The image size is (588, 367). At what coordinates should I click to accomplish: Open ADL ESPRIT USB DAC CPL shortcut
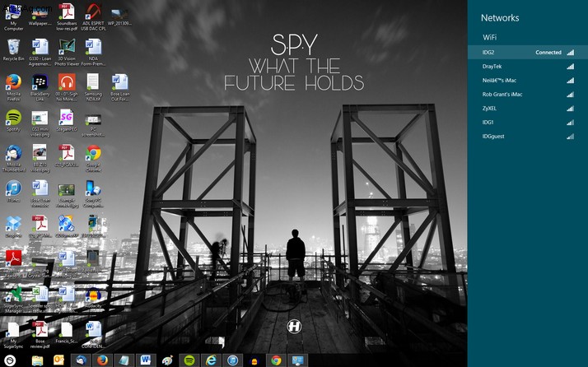coord(93,17)
